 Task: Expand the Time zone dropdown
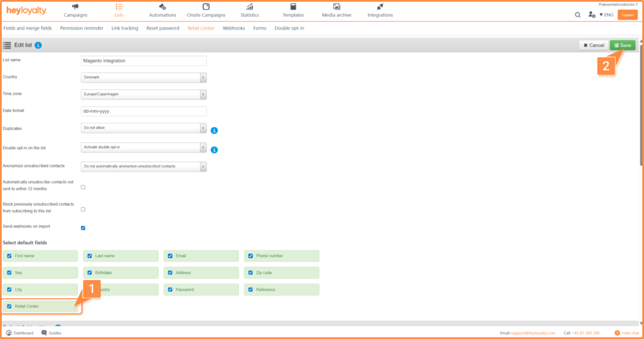pos(144,94)
